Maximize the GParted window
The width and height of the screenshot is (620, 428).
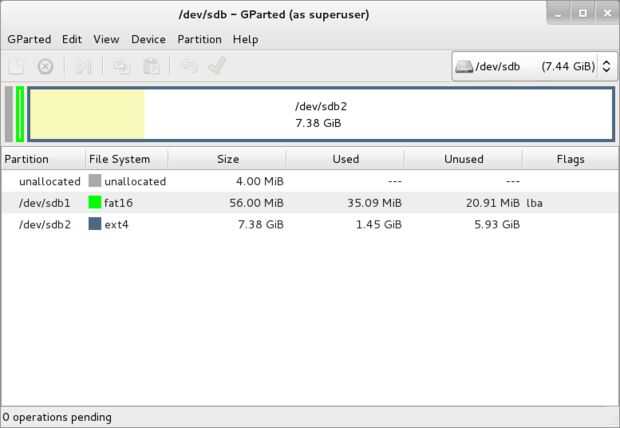583,13
